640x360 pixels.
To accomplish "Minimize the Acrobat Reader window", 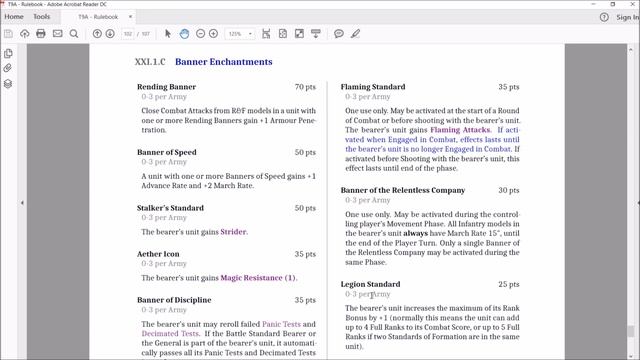I will click(593, 4).
